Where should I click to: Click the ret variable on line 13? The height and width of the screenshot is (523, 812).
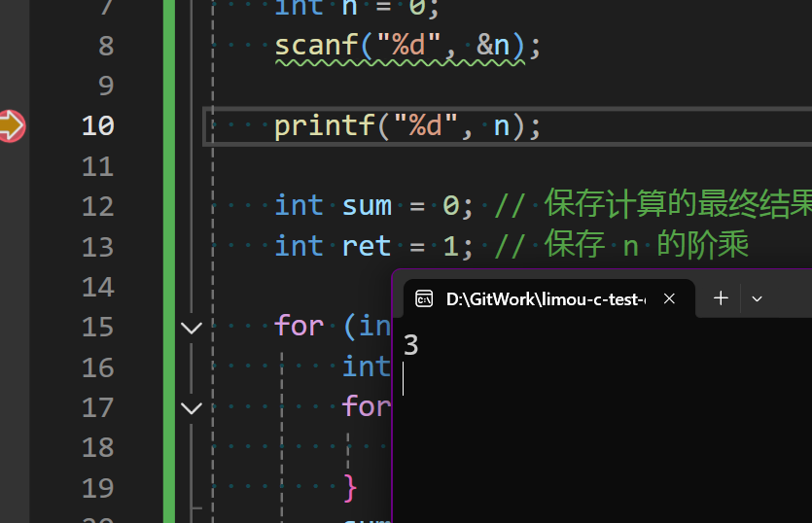tap(367, 246)
